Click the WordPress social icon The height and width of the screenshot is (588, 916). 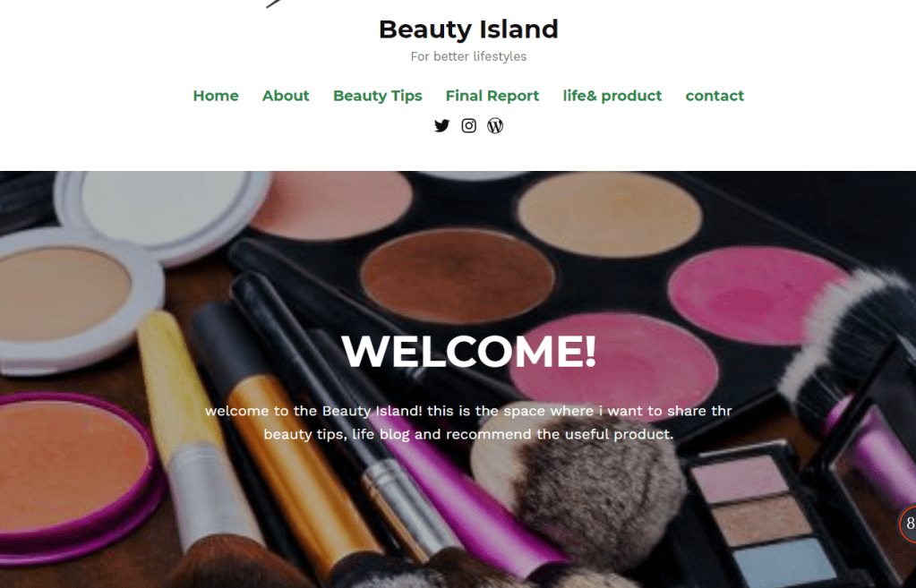click(x=495, y=125)
